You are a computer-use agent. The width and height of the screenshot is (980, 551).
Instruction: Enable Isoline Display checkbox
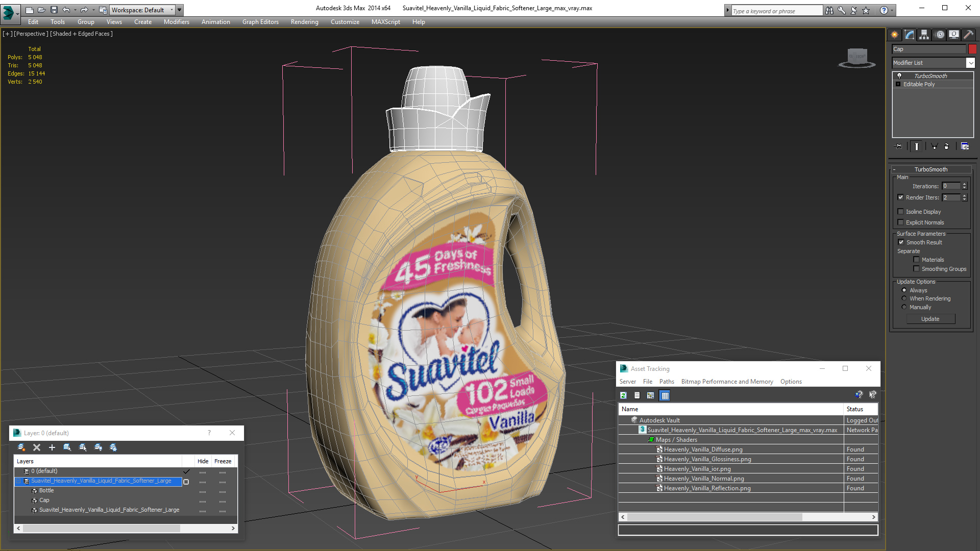tap(900, 212)
